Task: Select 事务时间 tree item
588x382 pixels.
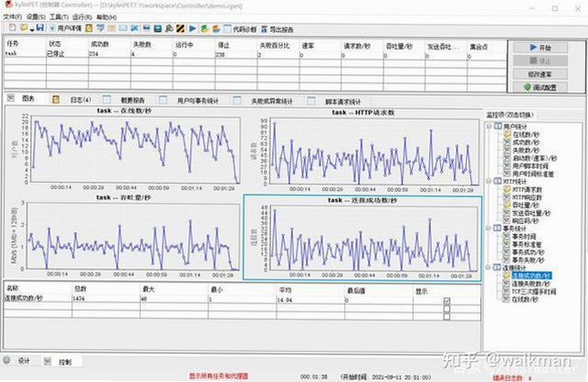Action: click(x=524, y=237)
